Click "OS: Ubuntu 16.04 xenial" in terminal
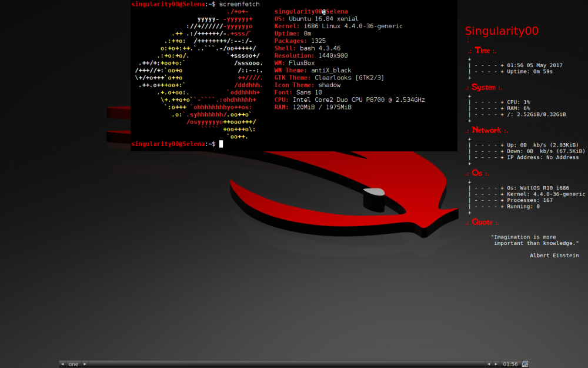Image resolution: width=588 pixels, height=368 pixels. [316, 19]
